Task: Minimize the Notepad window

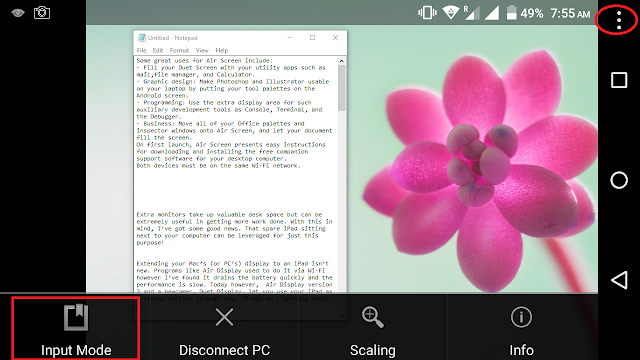Action: (x=290, y=38)
